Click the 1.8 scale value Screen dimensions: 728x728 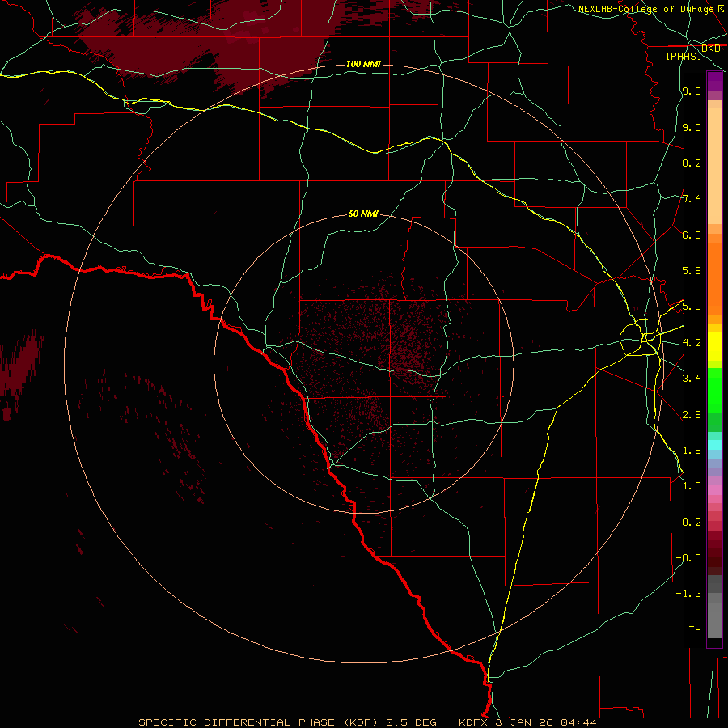[692, 451]
